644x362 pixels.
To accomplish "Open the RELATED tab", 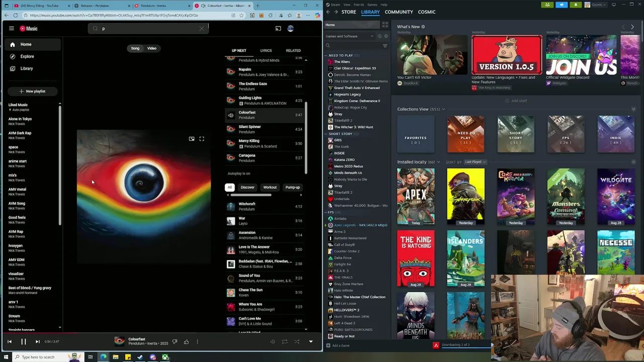I will (293, 51).
